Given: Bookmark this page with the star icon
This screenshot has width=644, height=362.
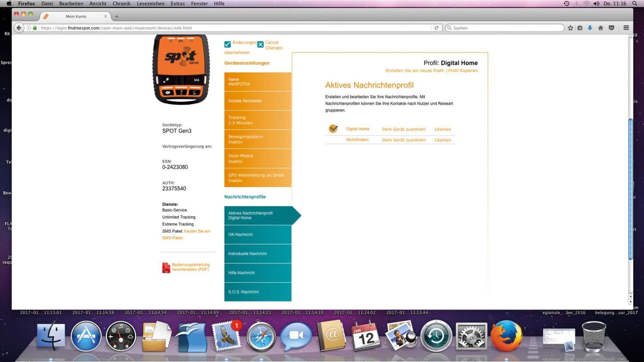Looking at the screenshot, I should 571,28.
